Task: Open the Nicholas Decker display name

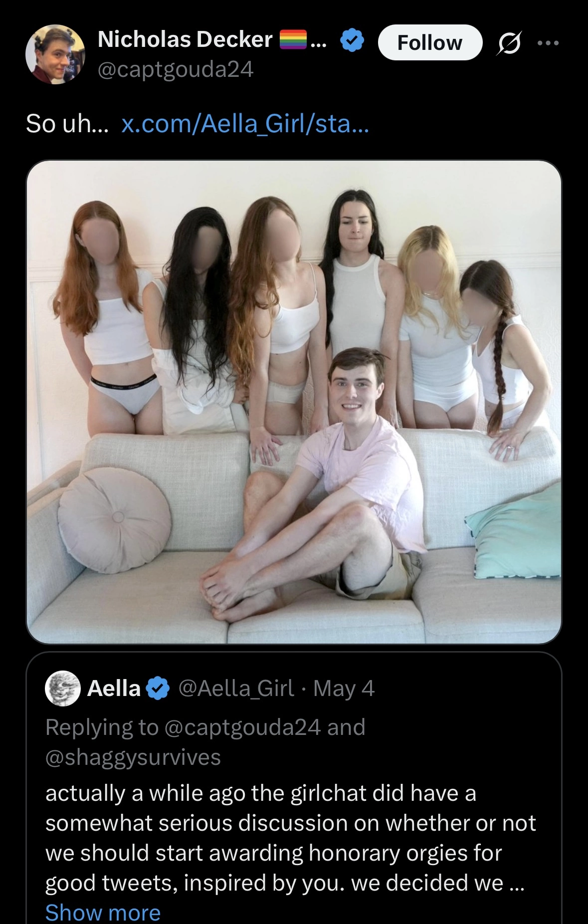Action: tap(185, 39)
